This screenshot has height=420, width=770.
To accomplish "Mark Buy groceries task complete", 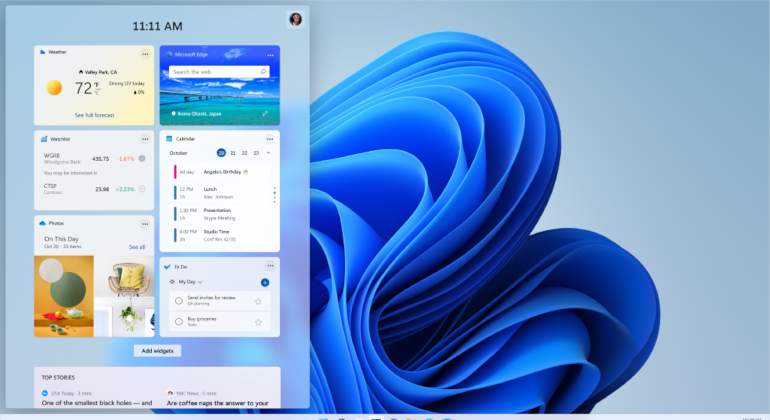I will pyautogui.click(x=179, y=322).
